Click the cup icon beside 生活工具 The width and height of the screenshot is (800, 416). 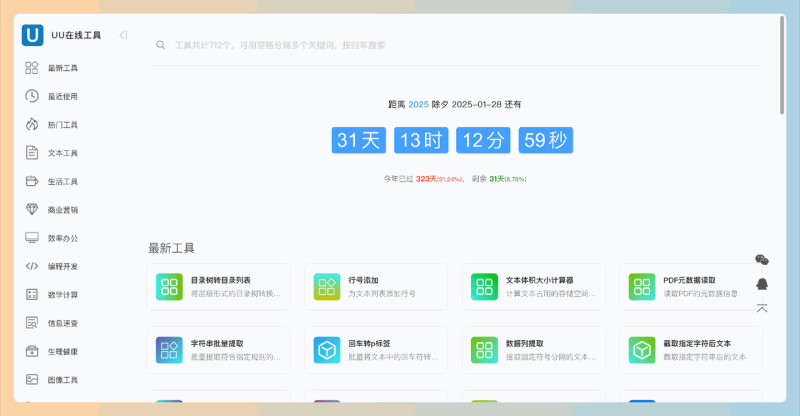[32, 181]
